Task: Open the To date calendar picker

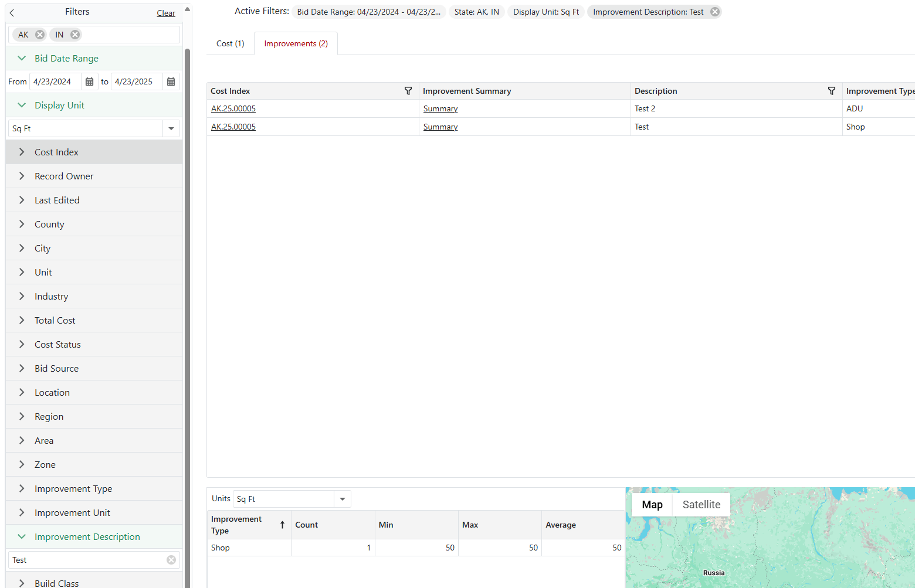Action: (171, 82)
